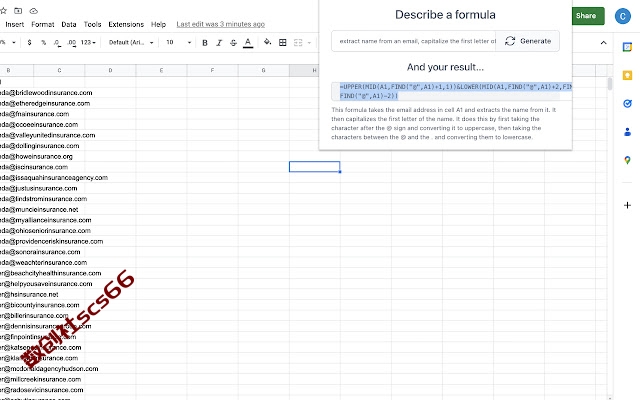Click cell with muncieinsurance.net email
Screen dimensions: 640x400
coord(39,209)
